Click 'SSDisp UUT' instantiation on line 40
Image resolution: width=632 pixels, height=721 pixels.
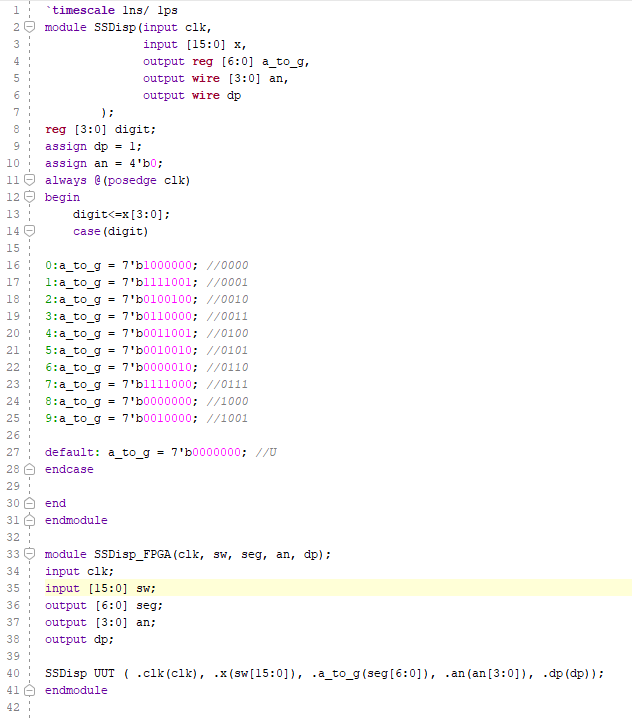coord(80,674)
